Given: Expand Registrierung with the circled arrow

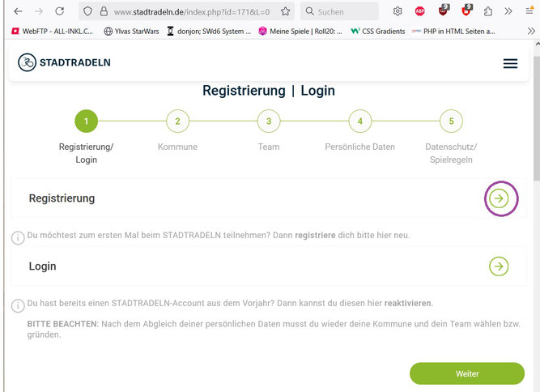Looking at the screenshot, I should pos(499,198).
